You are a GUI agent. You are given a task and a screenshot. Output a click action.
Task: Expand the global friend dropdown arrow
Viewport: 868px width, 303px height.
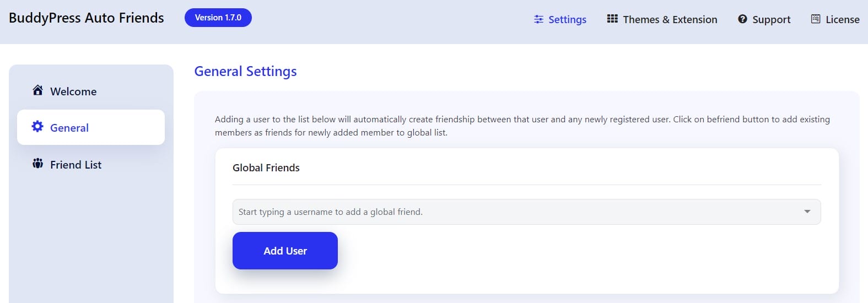[807, 212]
